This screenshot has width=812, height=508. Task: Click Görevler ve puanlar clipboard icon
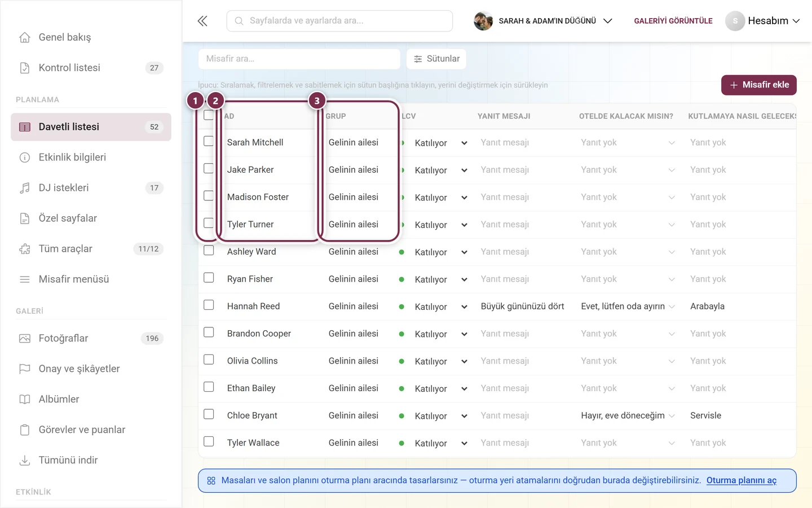click(x=25, y=430)
